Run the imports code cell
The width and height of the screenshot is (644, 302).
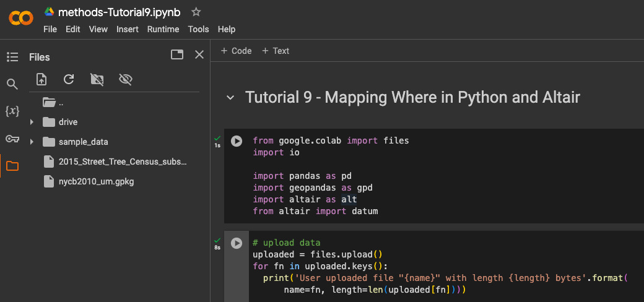237,141
